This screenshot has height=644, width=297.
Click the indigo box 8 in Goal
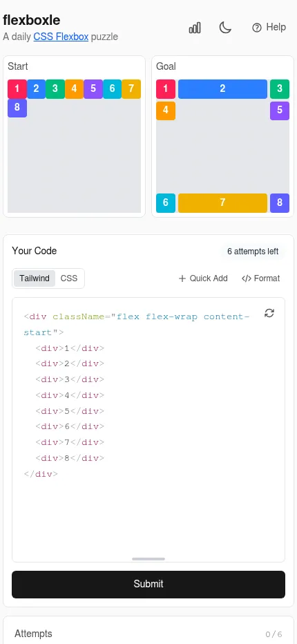pyautogui.click(x=280, y=203)
